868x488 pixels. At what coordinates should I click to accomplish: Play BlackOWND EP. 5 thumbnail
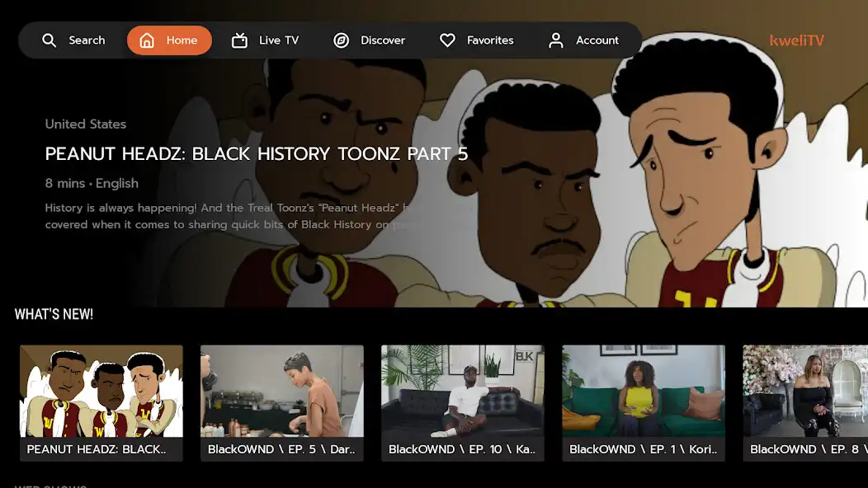(x=282, y=392)
